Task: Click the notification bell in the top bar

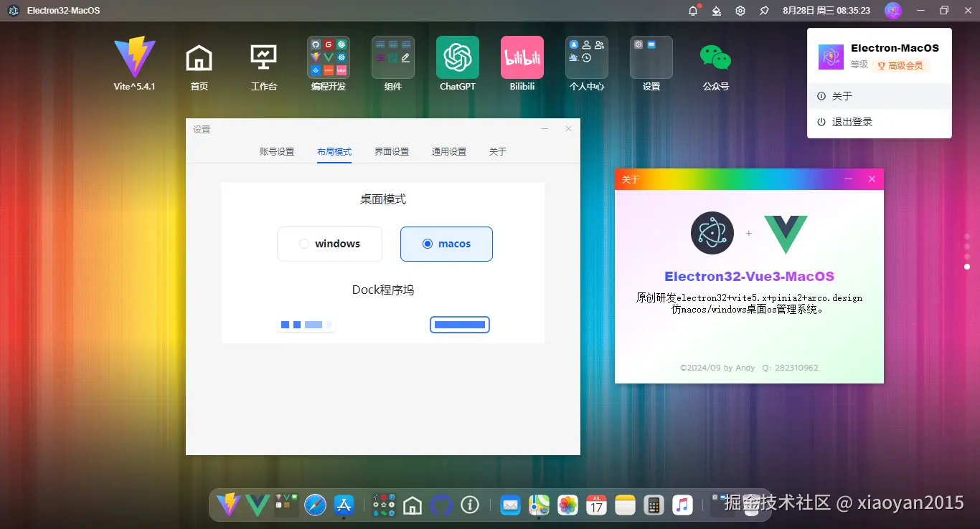Action: point(692,11)
